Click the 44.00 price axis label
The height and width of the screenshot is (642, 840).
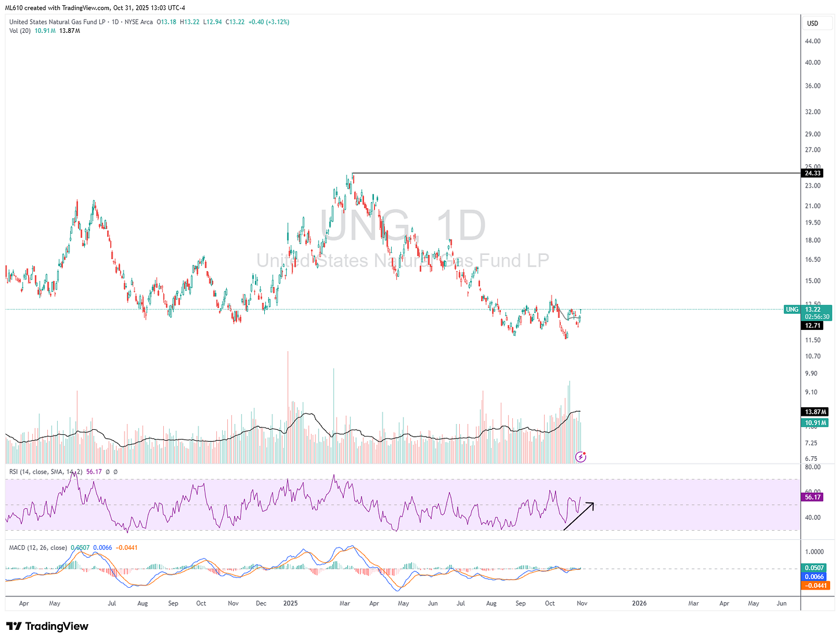[x=813, y=41]
